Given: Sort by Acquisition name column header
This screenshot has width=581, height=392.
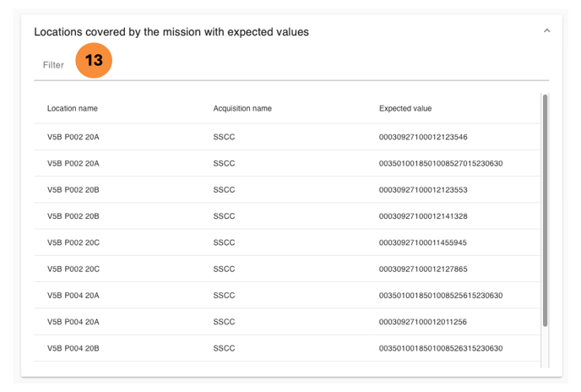Looking at the screenshot, I should tap(242, 109).
